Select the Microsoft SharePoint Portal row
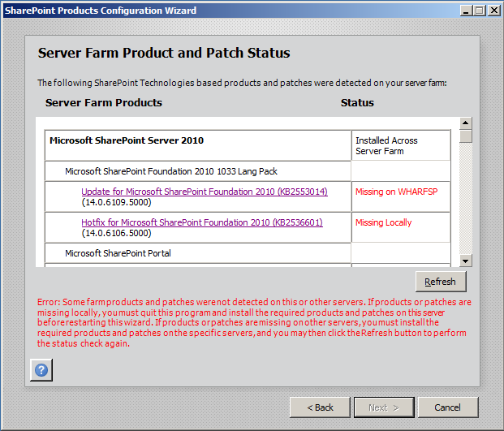Screen dimensions: 504x431 [x=118, y=253]
